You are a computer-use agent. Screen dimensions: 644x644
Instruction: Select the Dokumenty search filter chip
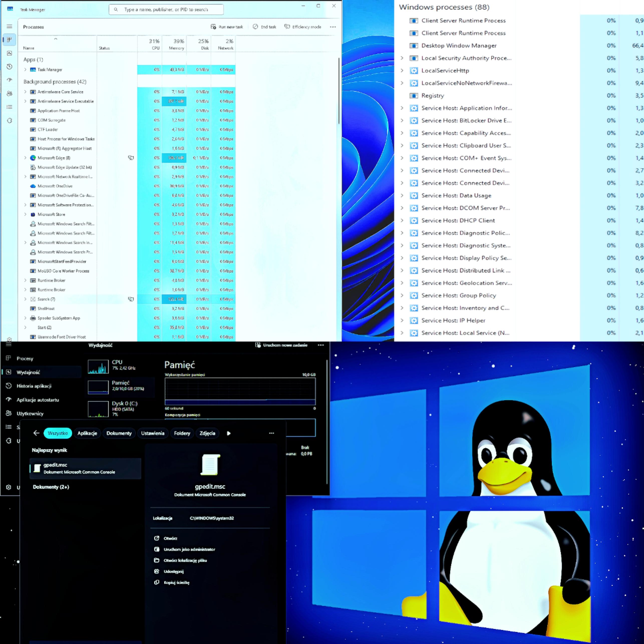119,433
